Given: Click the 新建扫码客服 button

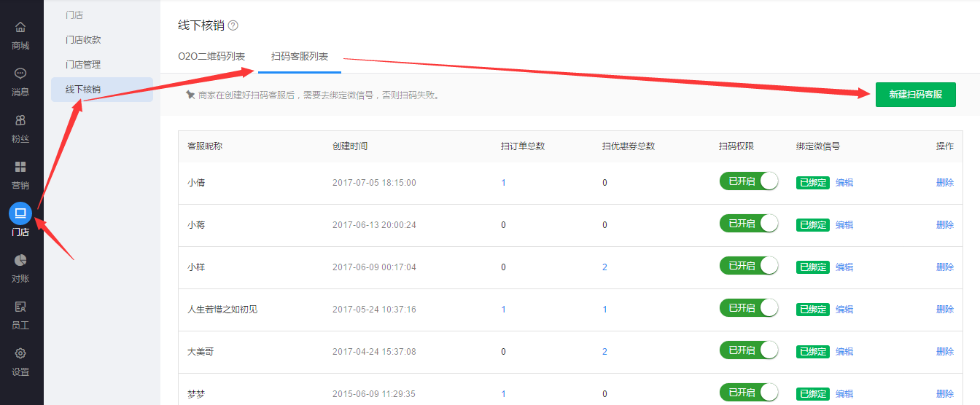Looking at the screenshot, I should click(915, 95).
